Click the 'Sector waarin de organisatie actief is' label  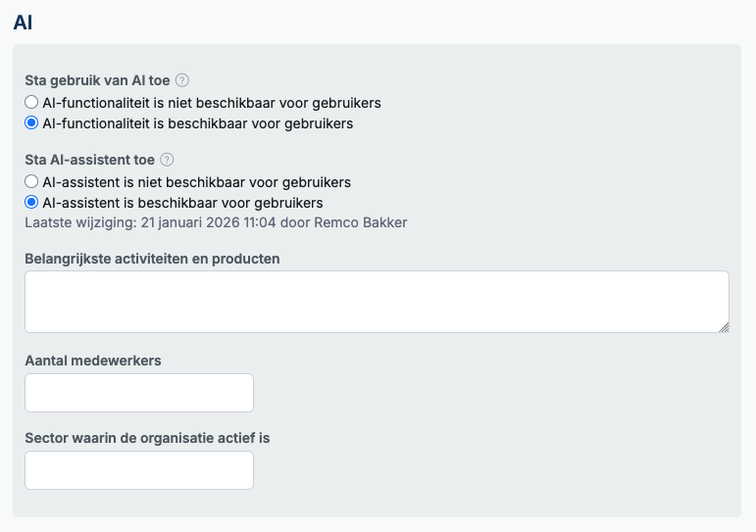coord(147,438)
